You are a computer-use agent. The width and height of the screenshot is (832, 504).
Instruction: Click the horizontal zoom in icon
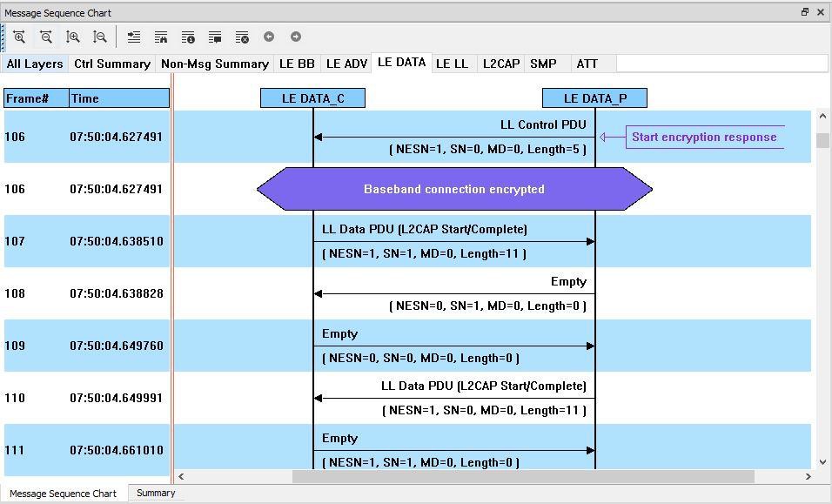click(x=19, y=37)
